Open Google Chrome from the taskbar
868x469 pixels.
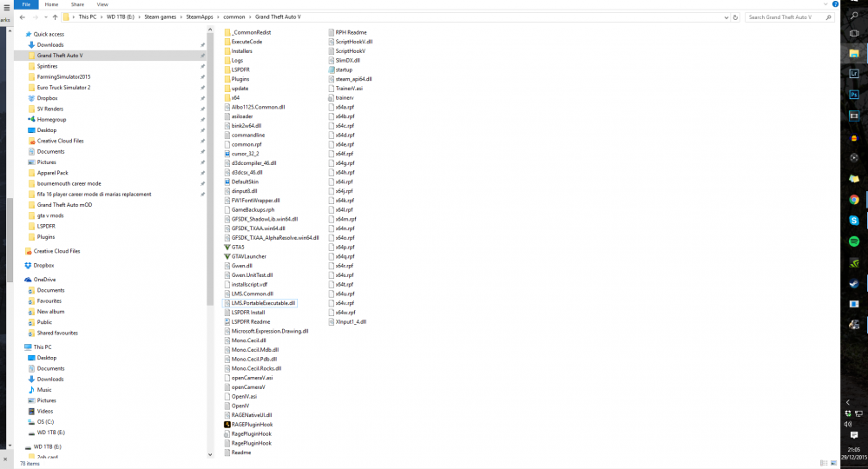click(854, 200)
